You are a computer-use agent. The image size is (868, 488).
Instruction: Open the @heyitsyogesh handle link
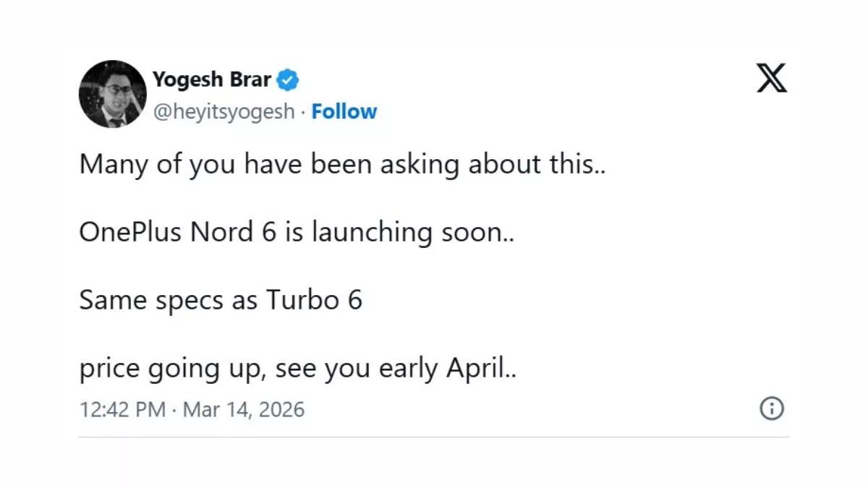tap(224, 111)
